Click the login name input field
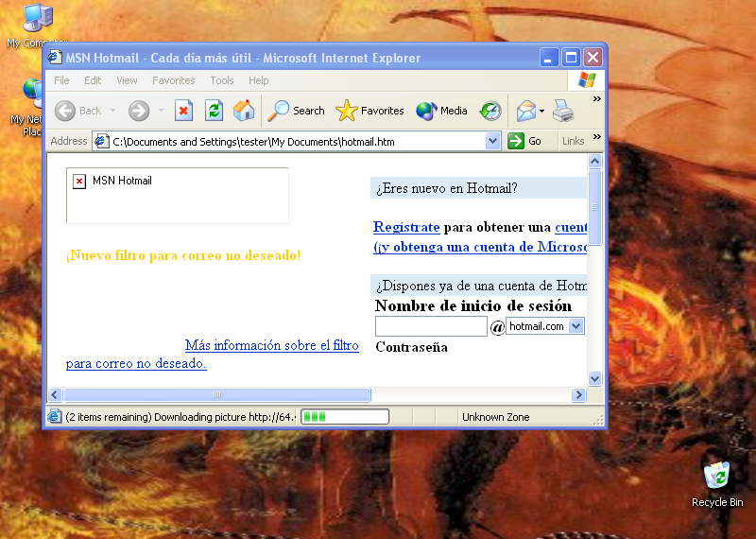The width and height of the screenshot is (756, 539). pos(431,326)
